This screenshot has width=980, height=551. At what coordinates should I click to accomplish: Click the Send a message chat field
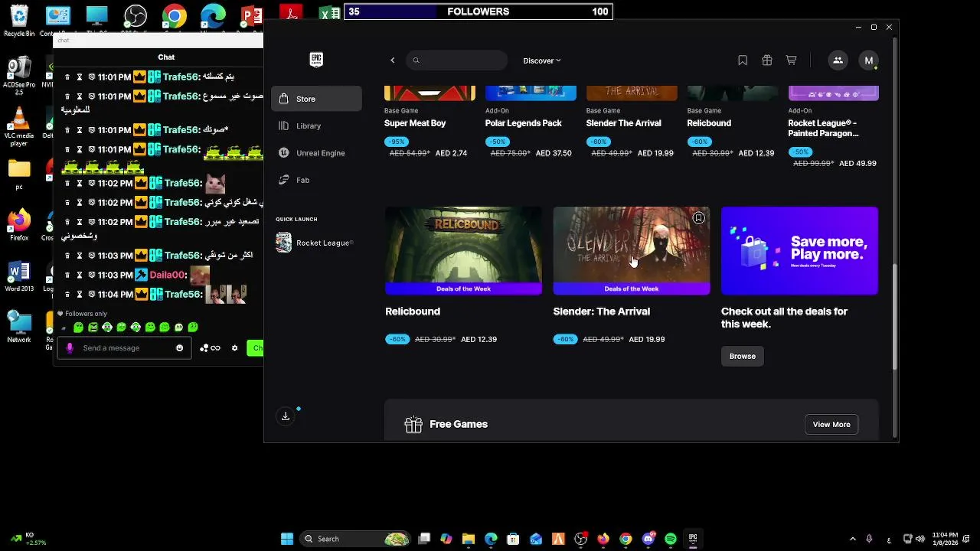[125, 348]
